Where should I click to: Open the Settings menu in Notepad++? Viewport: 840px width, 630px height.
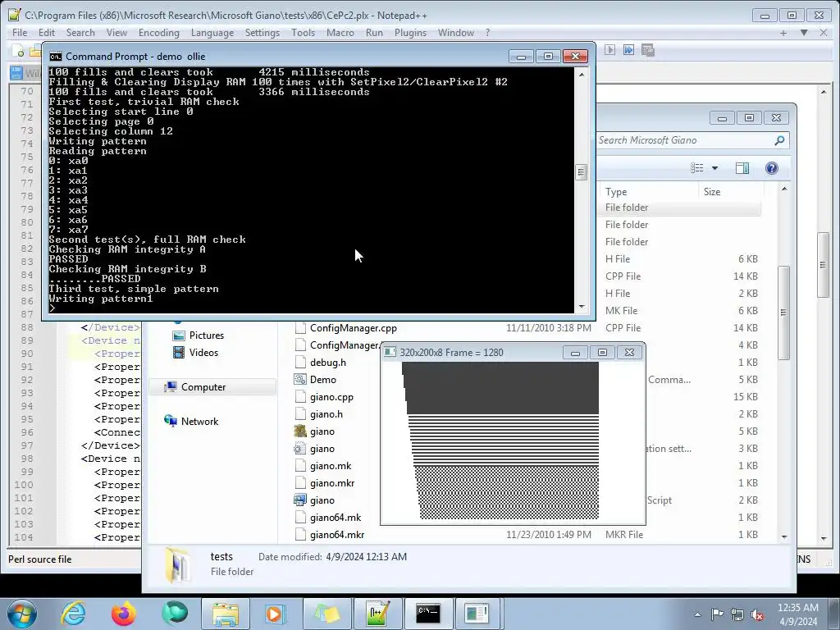click(x=262, y=33)
